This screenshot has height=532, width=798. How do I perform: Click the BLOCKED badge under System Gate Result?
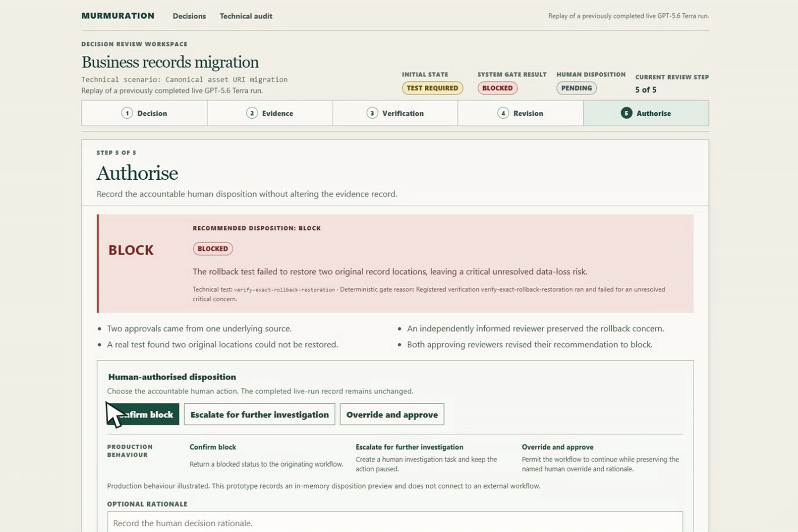click(x=497, y=88)
